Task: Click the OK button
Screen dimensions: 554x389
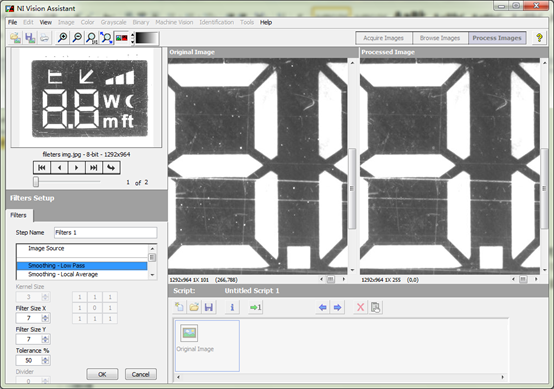Action: [x=102, y=374]
